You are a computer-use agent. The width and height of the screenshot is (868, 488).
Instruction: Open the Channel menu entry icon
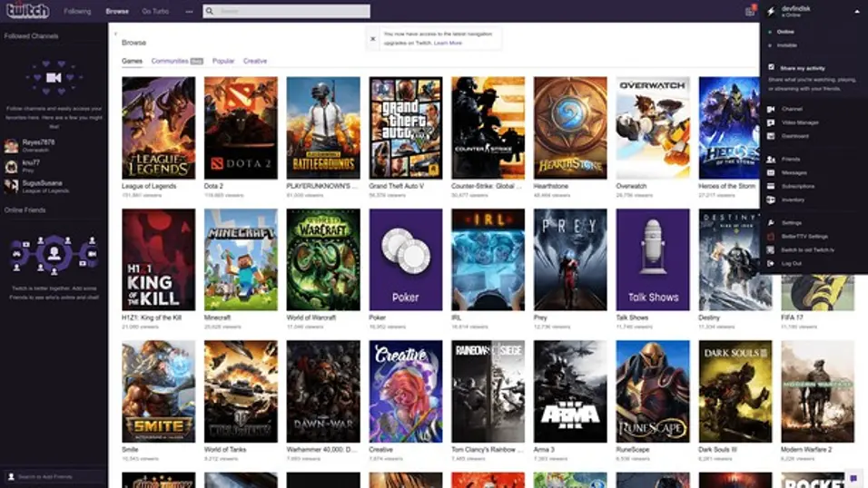point(771,109)
